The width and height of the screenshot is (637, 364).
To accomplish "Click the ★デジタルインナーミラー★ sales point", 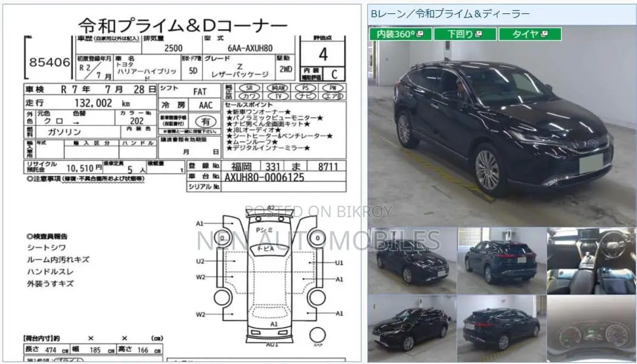I will [x=268, y=149].
